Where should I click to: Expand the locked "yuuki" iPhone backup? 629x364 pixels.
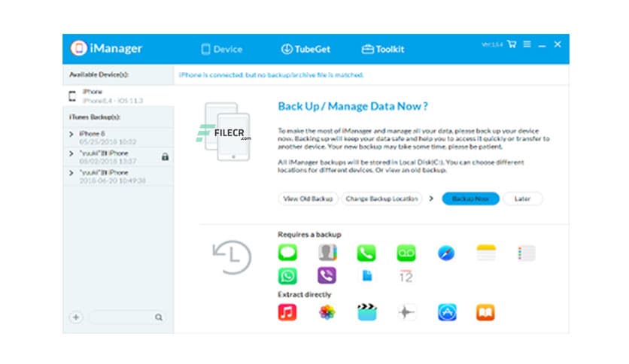(71, 153)
